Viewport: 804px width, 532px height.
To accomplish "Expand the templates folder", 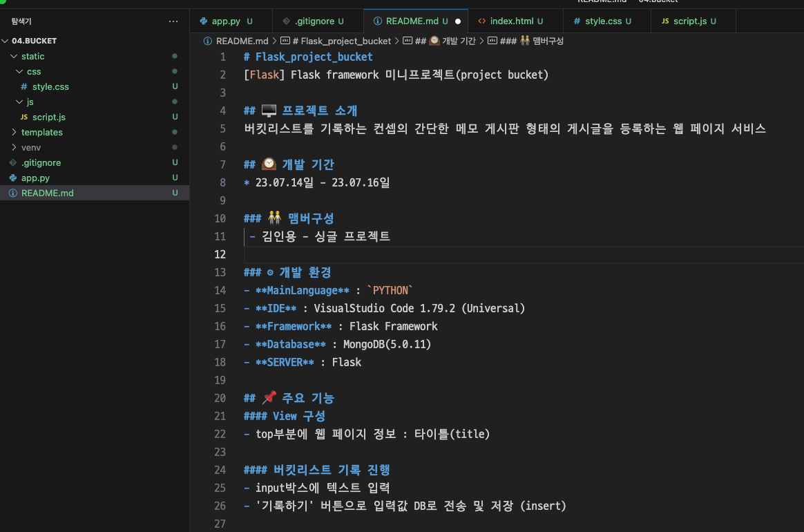I will click(x=14, y=132).
